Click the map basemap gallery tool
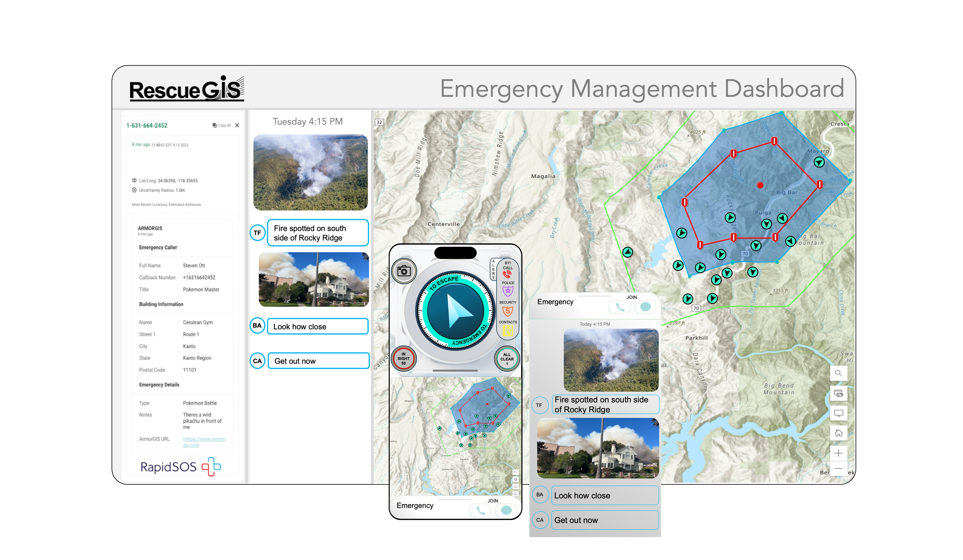963x560 pixels. tap(839, 393)
